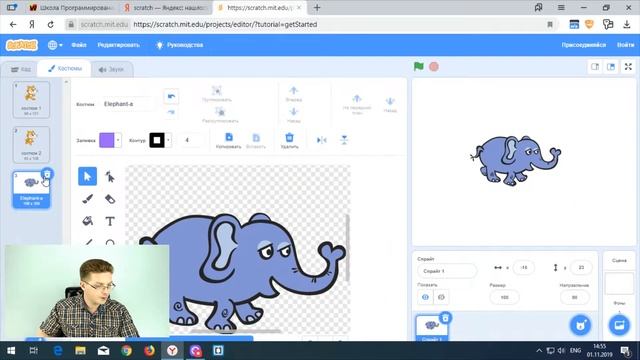Click the sprite direction field
Image resolution: width=640 pixels, height=360 pixels.
(574, 297)
